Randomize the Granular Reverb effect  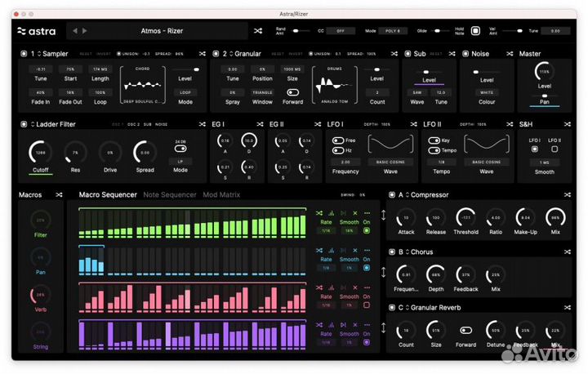pyautogui.click(x=568, y=307)
